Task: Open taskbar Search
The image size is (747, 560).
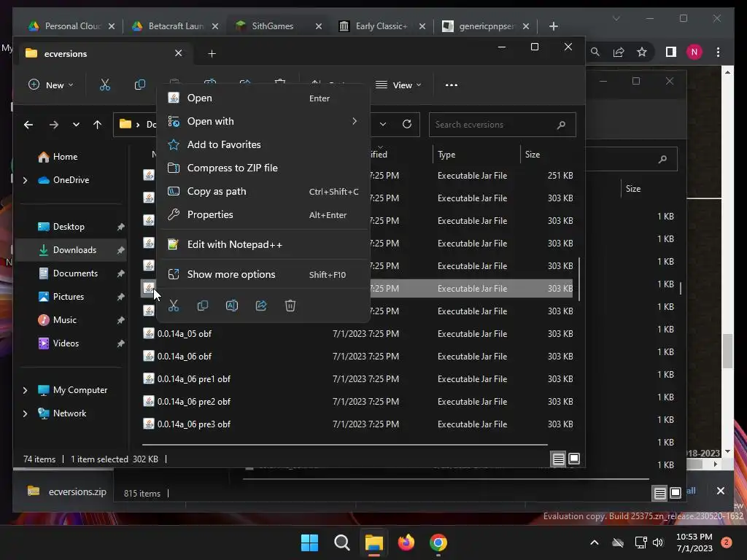Action: click(x=341, y=542)
